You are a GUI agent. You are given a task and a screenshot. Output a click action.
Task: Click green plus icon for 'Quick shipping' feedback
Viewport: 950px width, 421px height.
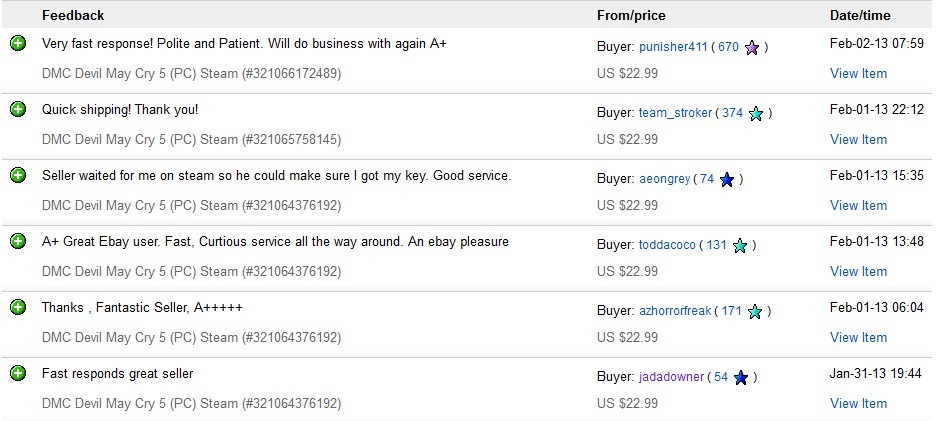point(18,110)
